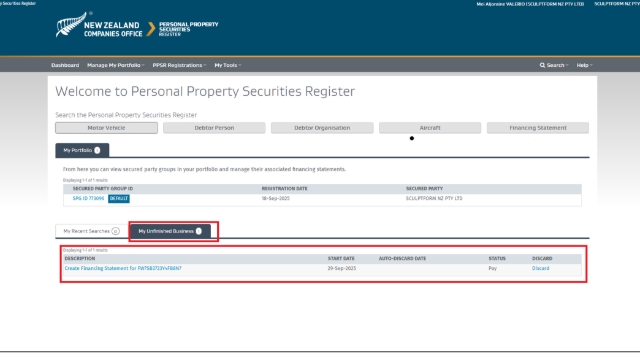The width and height of the screenshot is (640, 360).
Task: Click the Start Date column header
Action: [341, 258]
